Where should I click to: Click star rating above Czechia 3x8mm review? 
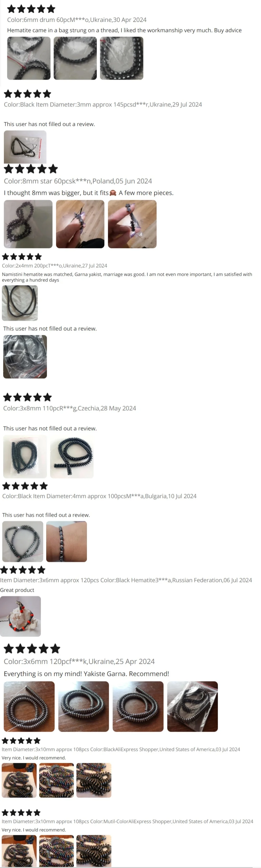pos(27,397)
